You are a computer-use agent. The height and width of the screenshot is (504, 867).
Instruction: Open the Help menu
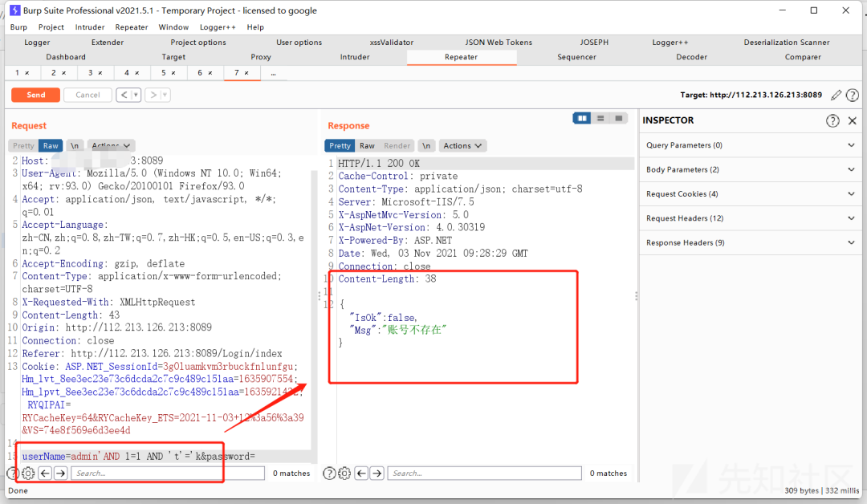tap(255, 27)
